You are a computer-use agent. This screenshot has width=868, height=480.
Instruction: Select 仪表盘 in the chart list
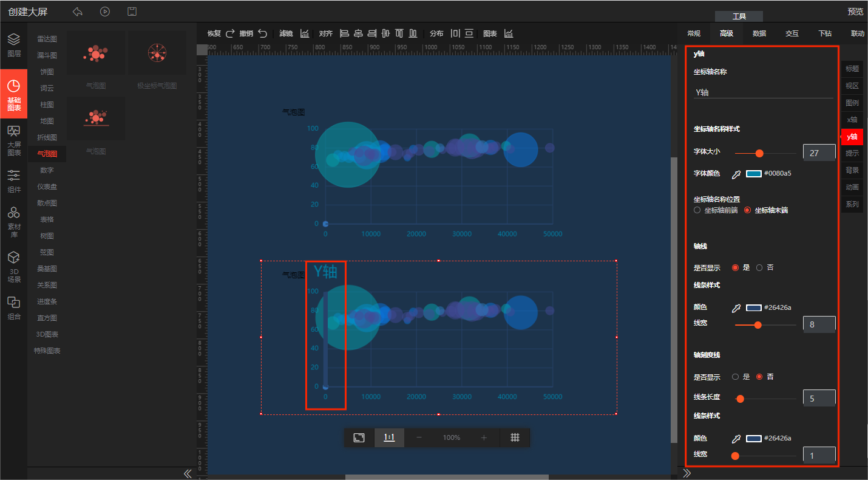(x=47, y=187)
